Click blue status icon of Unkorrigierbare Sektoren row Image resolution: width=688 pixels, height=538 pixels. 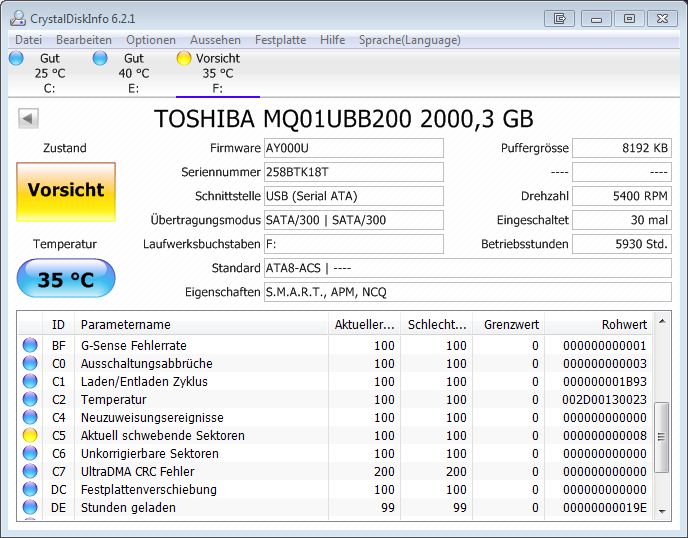[30, 453]
